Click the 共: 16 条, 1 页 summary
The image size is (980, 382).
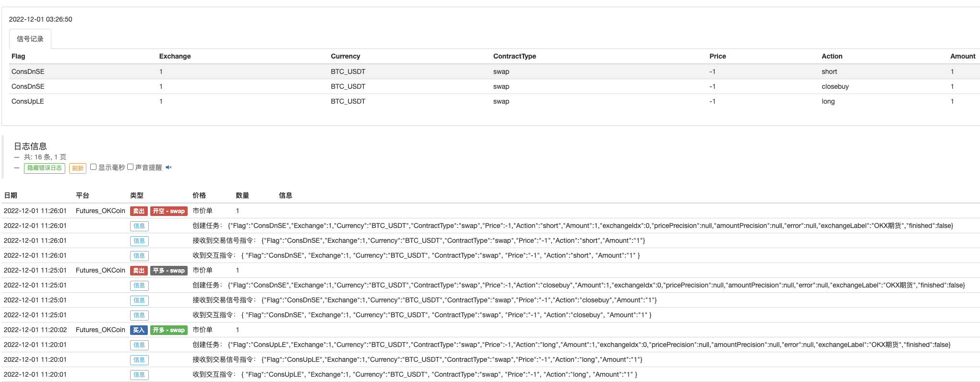point(45,157)
